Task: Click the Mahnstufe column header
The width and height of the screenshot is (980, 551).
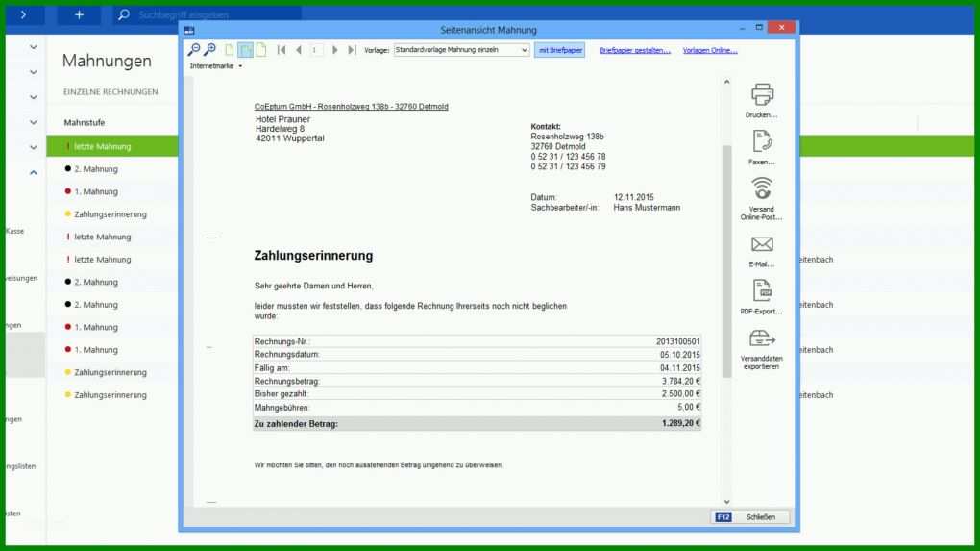Action: 85,122
